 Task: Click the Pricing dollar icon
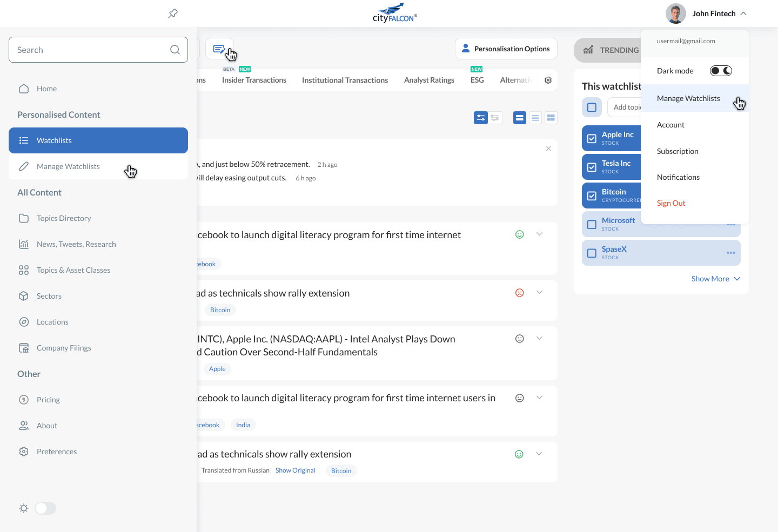(x=24, y=400)
